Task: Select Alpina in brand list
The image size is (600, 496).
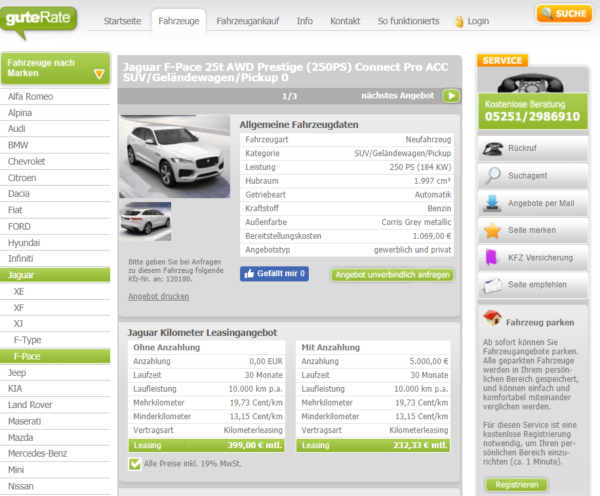Action: coord(55,113)
